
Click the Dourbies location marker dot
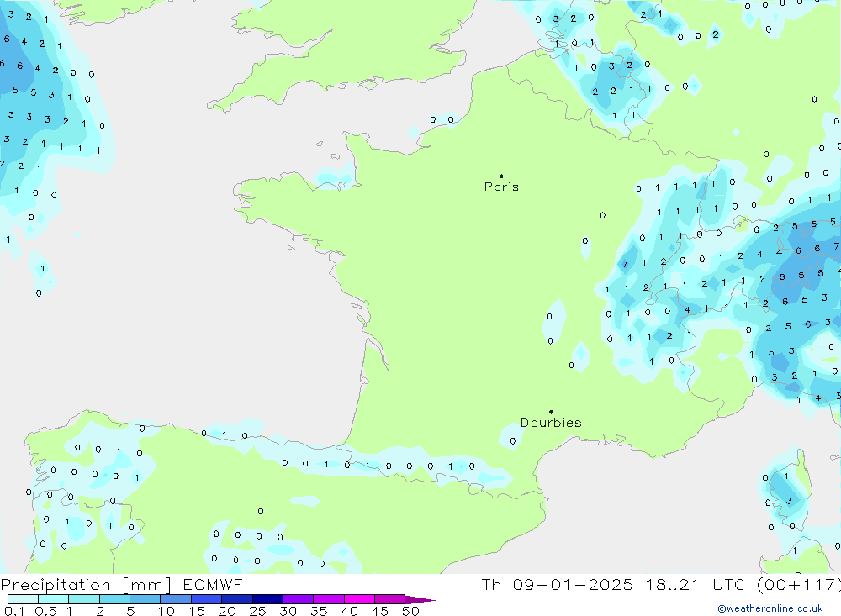tap(551, 412)
